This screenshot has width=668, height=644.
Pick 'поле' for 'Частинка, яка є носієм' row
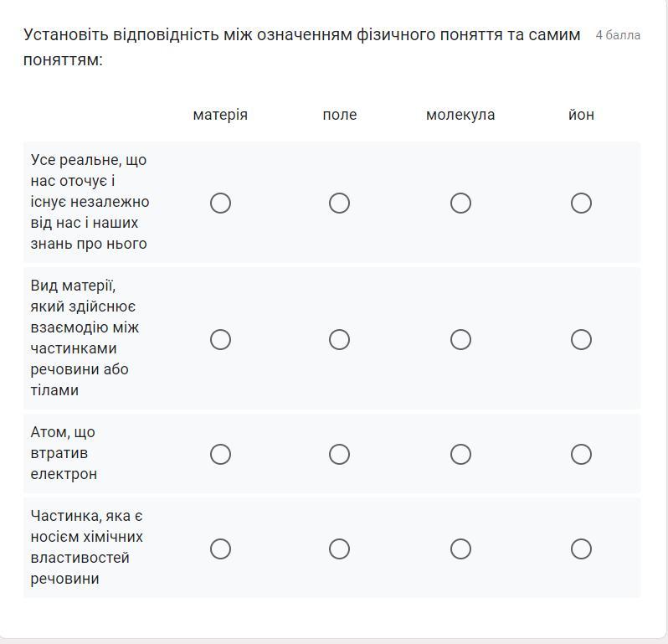tap(339, 549)
